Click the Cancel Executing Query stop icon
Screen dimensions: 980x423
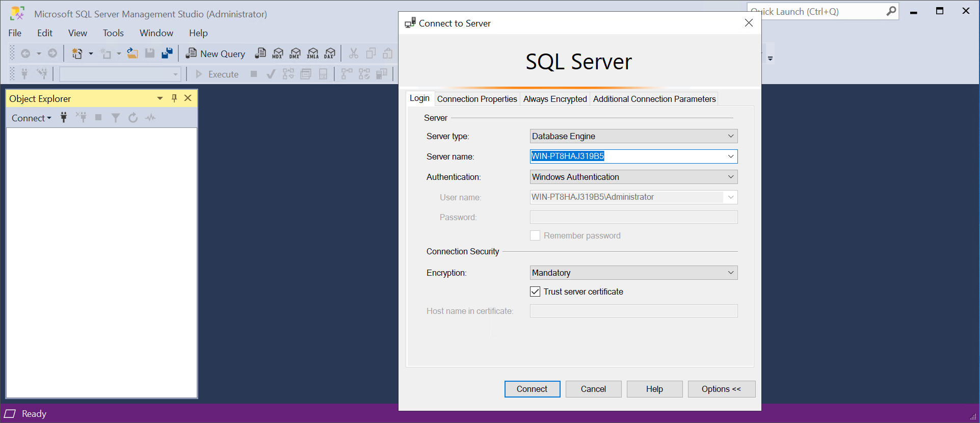[254, 74]
